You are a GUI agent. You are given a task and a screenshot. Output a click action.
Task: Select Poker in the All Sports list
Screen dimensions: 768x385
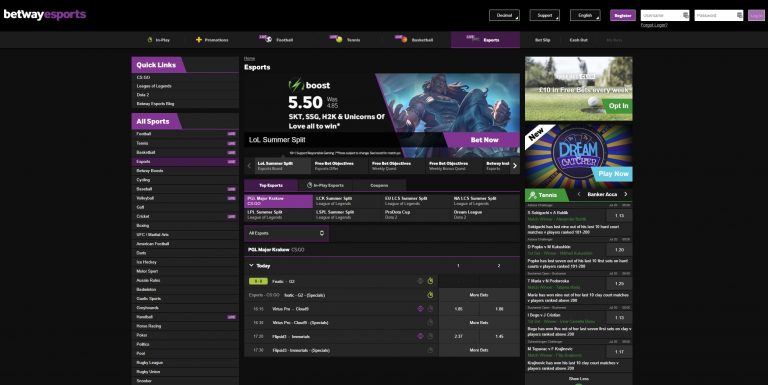pyautogui.click(x=185, y=335)
